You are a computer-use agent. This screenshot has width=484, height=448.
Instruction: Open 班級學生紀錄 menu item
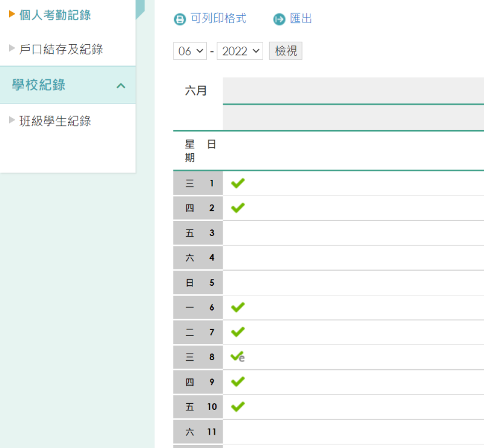tap(55, 121)
